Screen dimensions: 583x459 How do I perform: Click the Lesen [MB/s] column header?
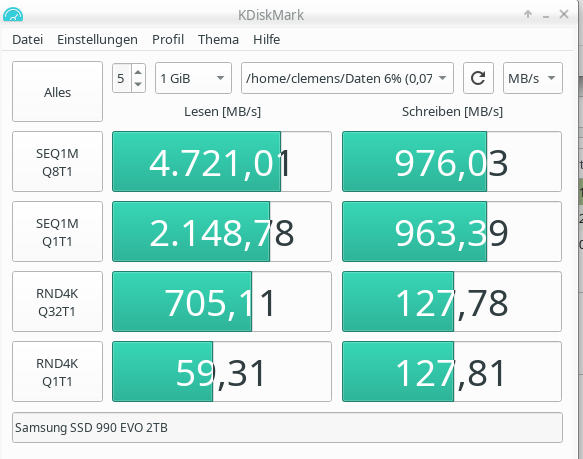coord(222,112)
